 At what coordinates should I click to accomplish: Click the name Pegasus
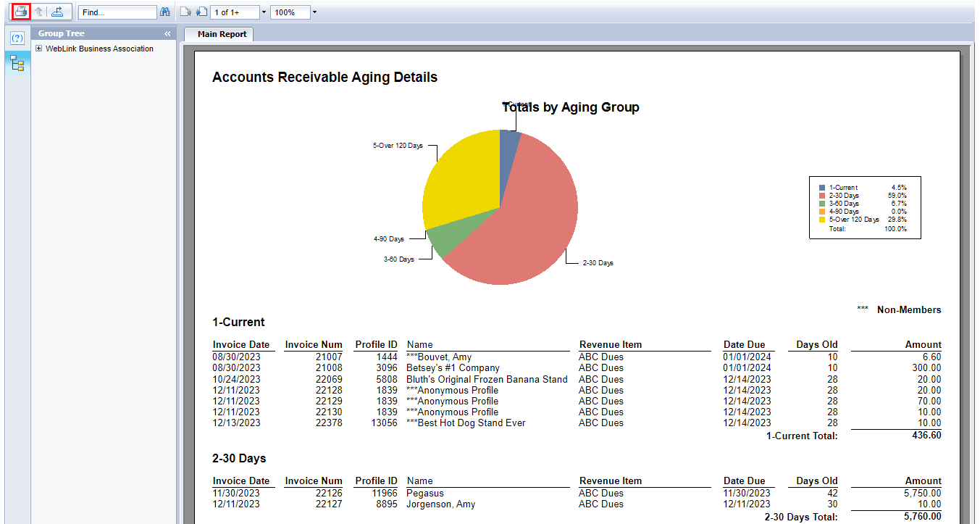pos(425,493)
